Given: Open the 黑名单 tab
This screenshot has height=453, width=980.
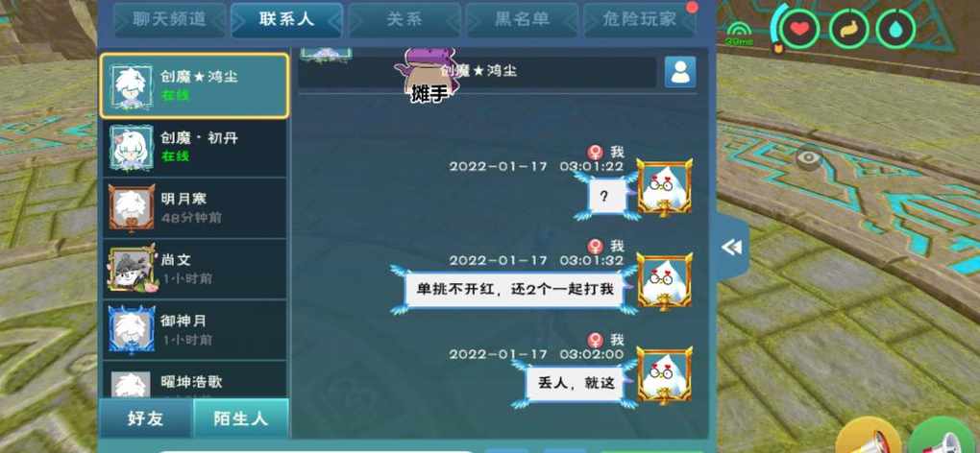Looking at the screenshot, I should 522,20.
